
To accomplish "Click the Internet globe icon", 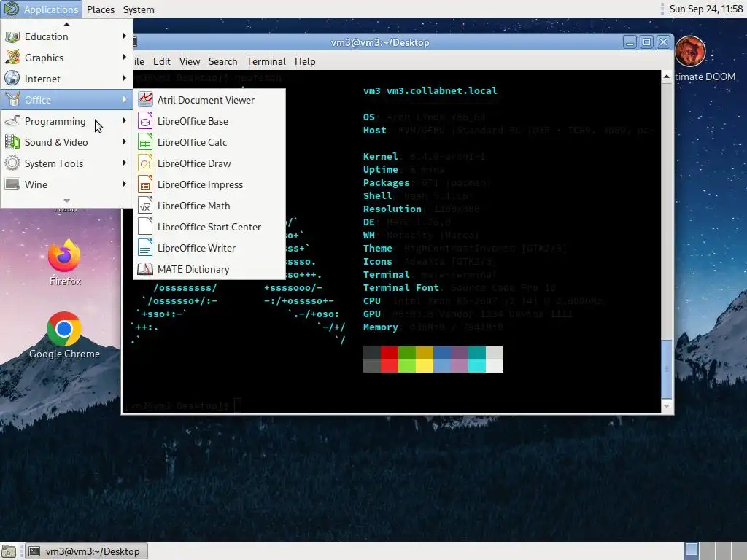I will [x=12, y=79].
